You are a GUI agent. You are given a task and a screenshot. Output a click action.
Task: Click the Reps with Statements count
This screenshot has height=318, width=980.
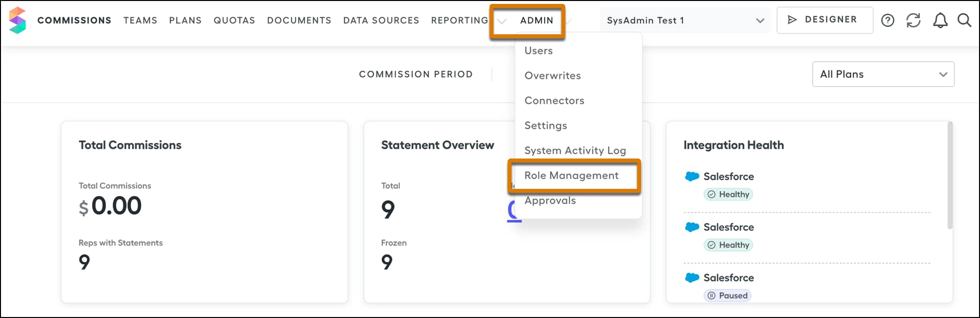pos(85,262)
